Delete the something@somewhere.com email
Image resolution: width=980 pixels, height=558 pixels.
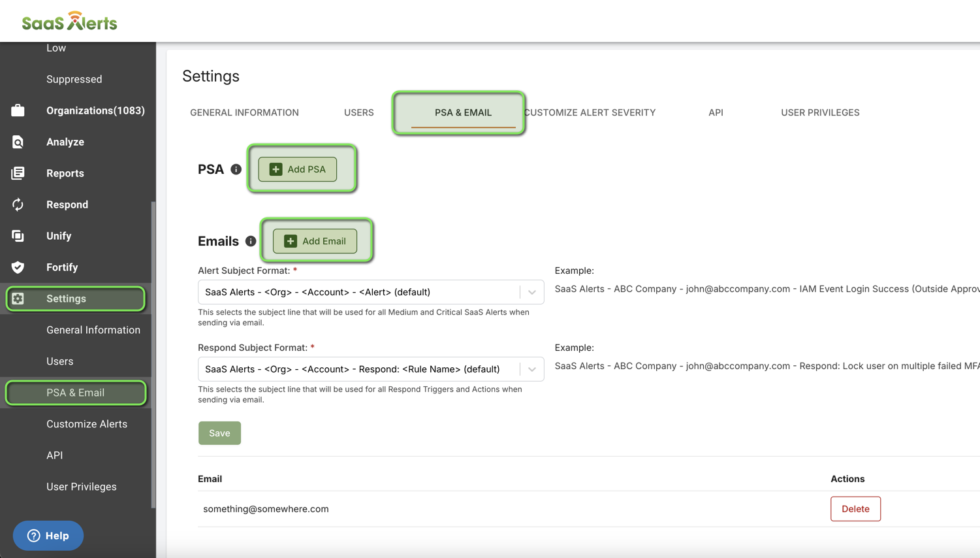(x=855, y=509)
